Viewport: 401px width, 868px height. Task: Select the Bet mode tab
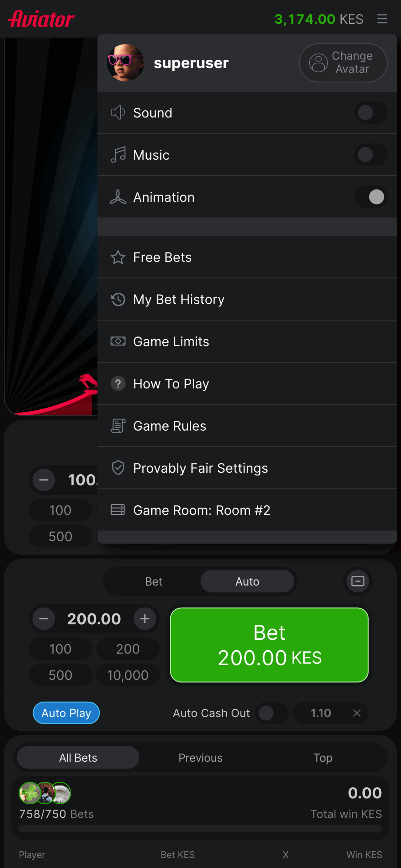(x=154, y=581)
